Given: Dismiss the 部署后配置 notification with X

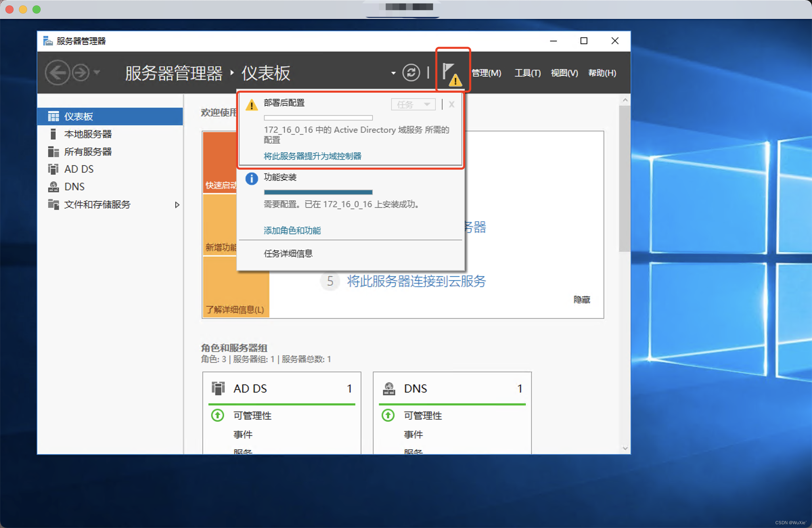Looking at the screenshot, I should (x=451, y=105).
